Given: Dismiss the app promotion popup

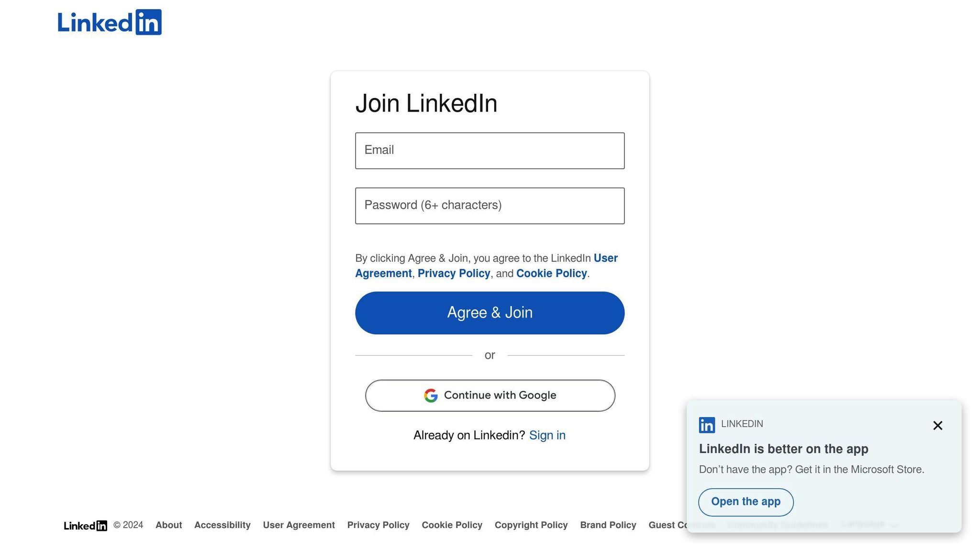Looking at the screenshot, I should coord(937,425).
